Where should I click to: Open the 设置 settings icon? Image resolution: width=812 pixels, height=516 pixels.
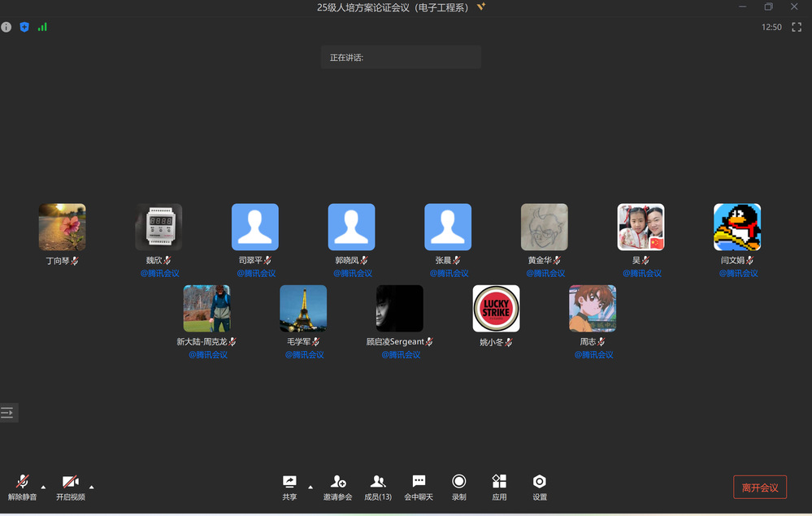[x=539, y=486]
